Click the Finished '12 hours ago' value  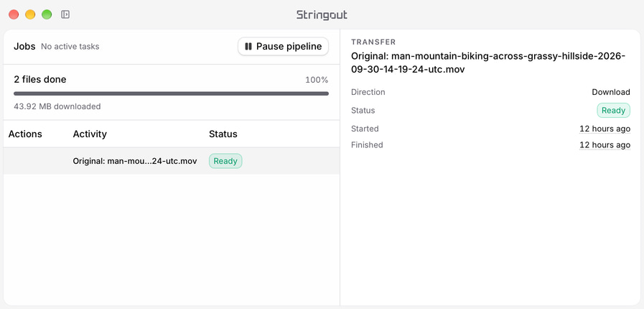(605, 145)
